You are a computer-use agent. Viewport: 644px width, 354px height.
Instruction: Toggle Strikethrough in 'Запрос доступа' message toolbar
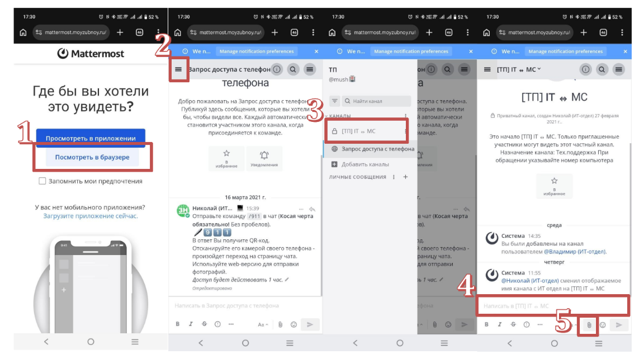204,324
